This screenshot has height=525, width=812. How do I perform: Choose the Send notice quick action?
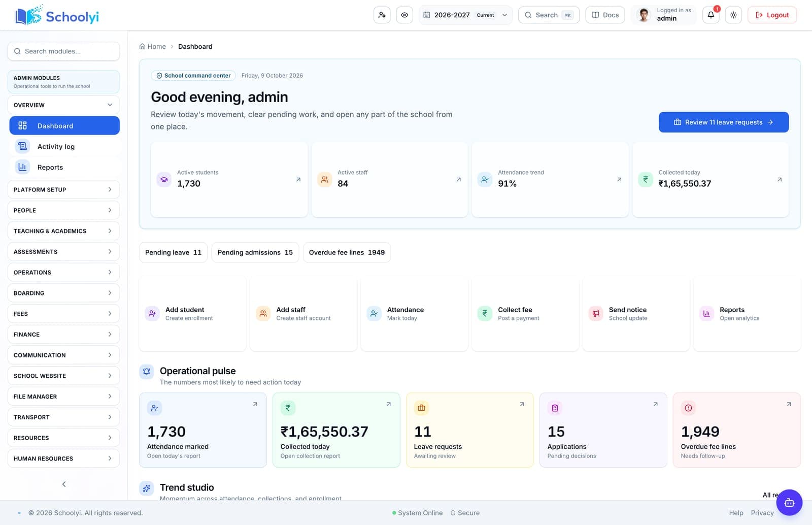(x=636, y=314)
